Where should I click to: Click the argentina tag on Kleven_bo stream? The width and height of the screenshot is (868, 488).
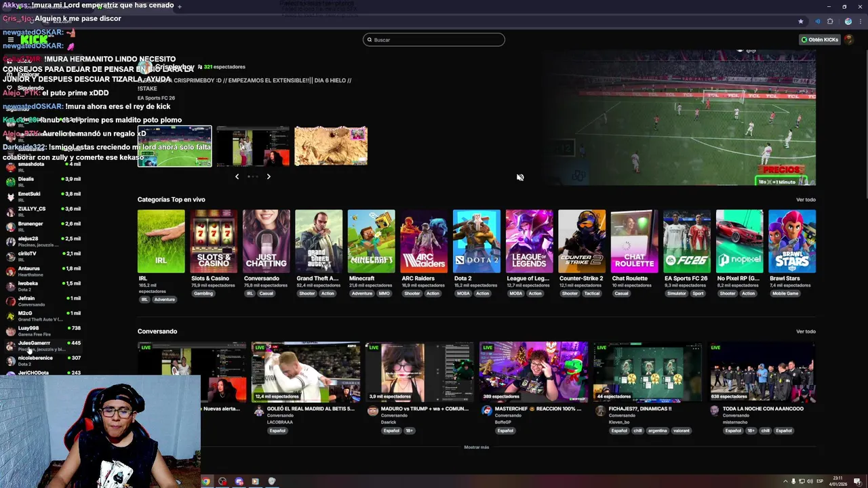coord(658,430)
